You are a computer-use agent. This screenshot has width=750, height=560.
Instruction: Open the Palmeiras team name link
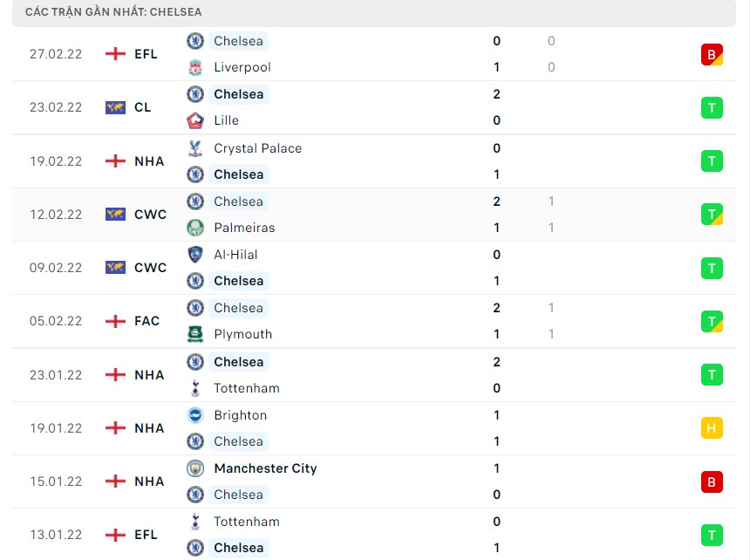(244, 228)
